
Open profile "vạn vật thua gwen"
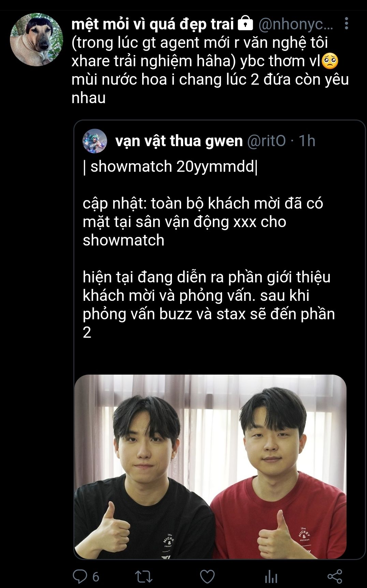(x=179, y=141)
